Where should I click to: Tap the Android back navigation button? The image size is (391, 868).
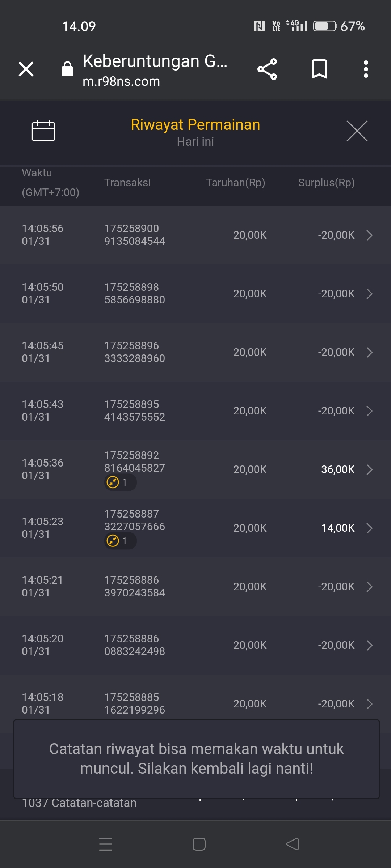293,844
